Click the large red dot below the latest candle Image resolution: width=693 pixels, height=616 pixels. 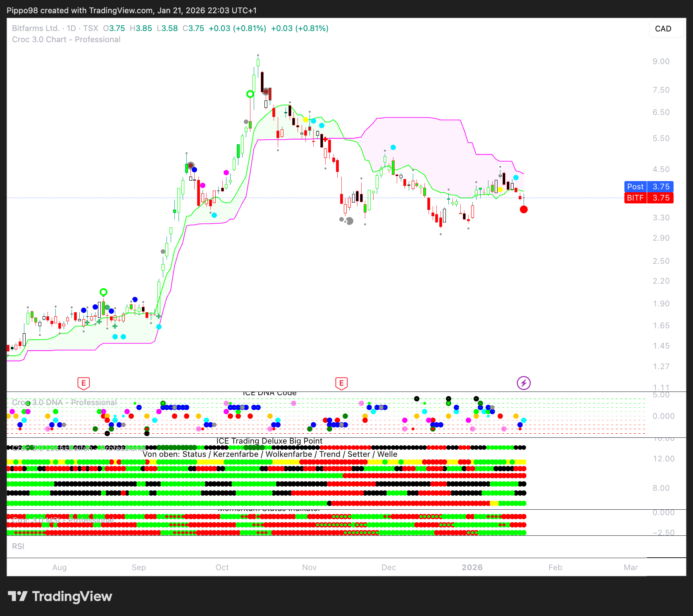pyautogui.click(x=524, y=210)
